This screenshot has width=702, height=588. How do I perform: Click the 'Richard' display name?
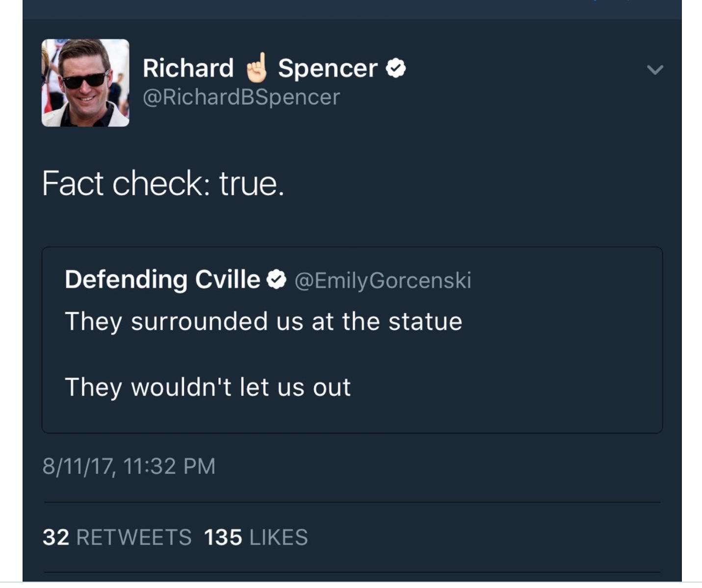pyautogui.click(x=188, y=68)
